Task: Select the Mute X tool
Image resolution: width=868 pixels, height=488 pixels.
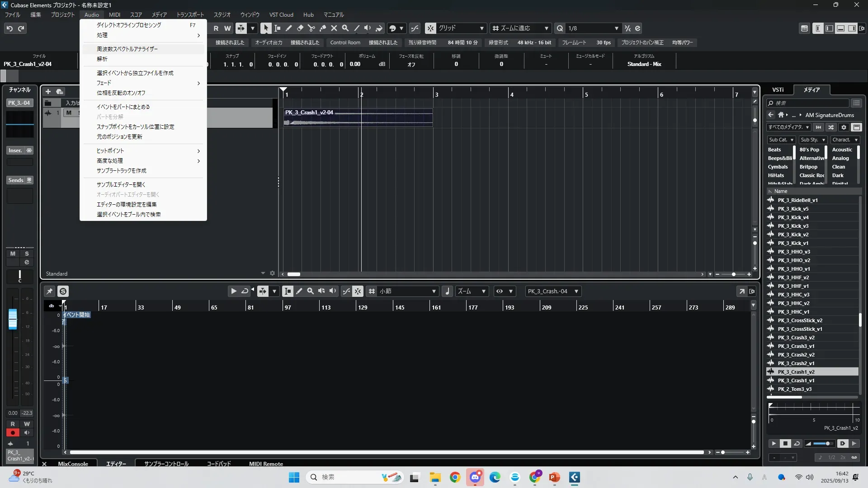Action: click(334, 28)
